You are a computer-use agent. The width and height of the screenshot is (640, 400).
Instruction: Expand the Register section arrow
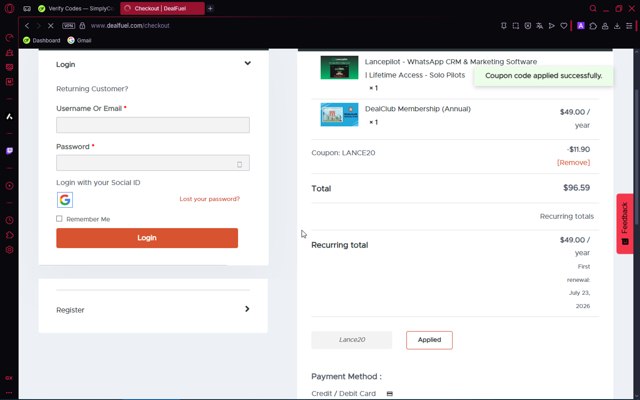(x=247, y=309)
